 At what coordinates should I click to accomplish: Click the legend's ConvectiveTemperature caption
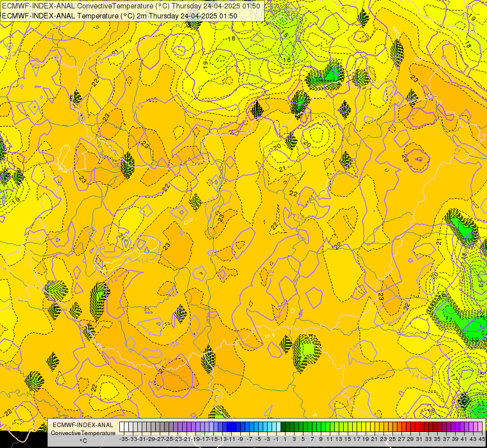[x=83, y=433]
